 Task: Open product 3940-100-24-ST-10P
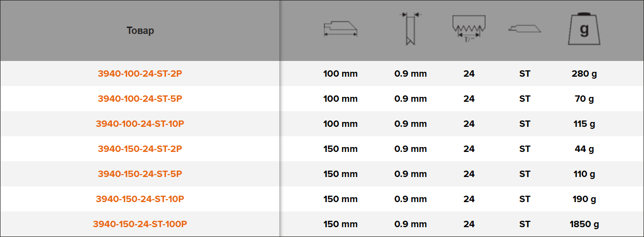tap(140, 124)
